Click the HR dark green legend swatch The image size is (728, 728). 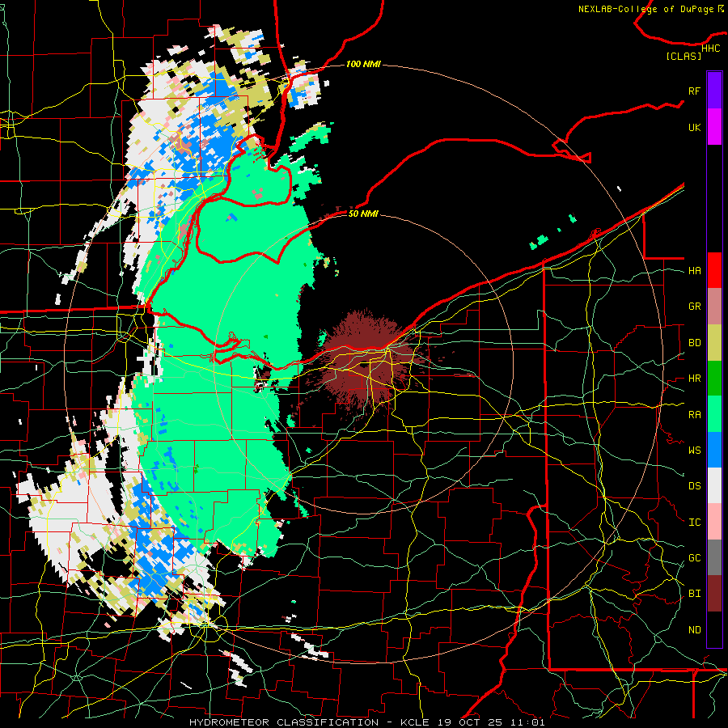[x=714, y=379]
